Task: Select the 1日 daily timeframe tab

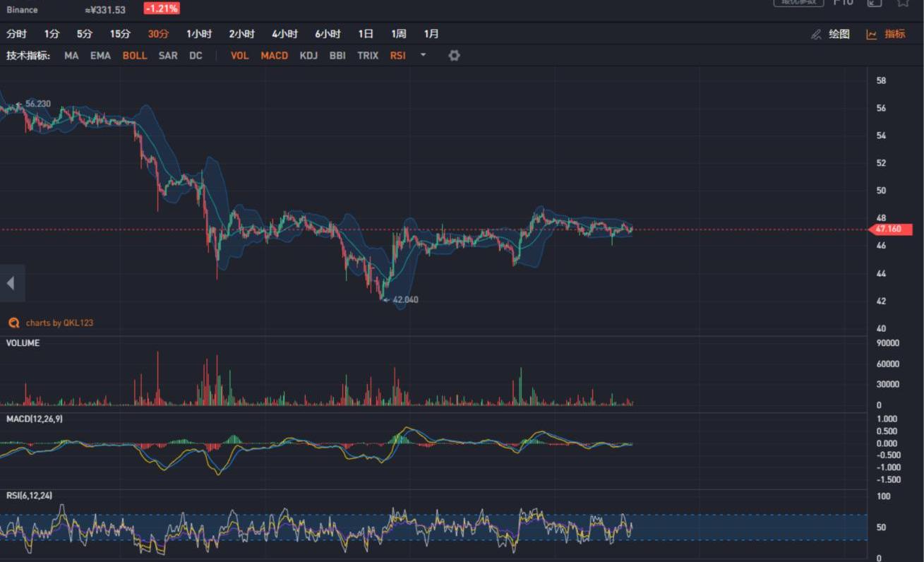Action: [x=366, y=34]
